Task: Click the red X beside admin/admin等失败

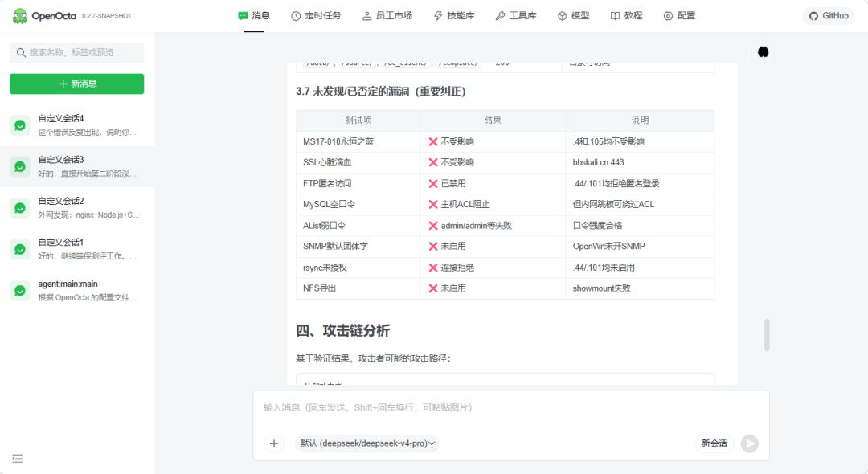Action: click(x=433, y=226)
